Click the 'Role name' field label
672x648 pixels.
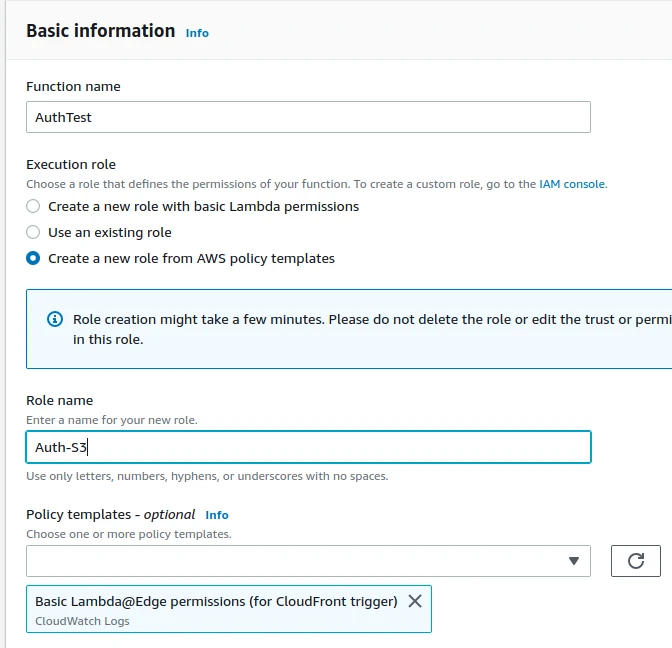[x=59, y=400]
